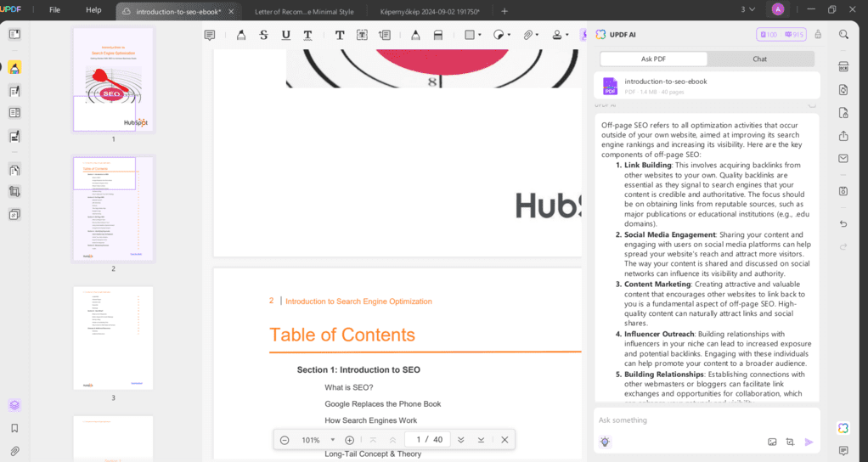Click the search magnifier icon
This screenshot has height=462, width=868.
(843, 35)
